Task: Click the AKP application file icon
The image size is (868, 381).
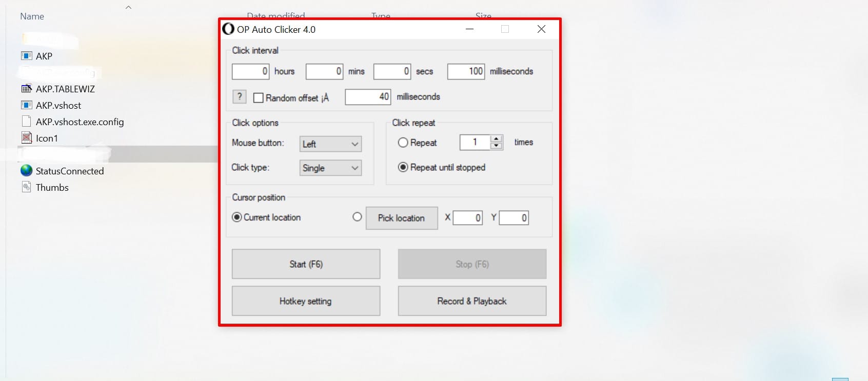Action: 26,56
